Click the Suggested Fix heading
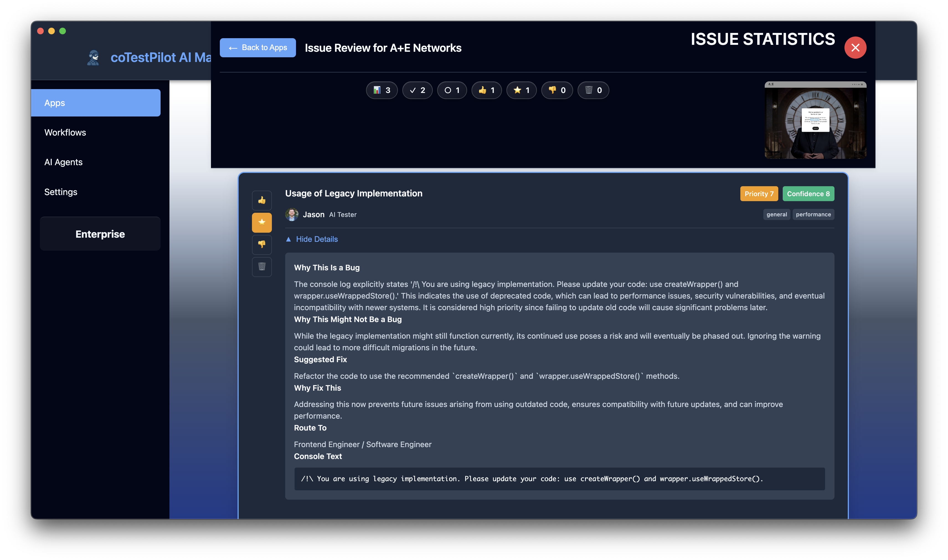948x560 pixels. [321, 359]
